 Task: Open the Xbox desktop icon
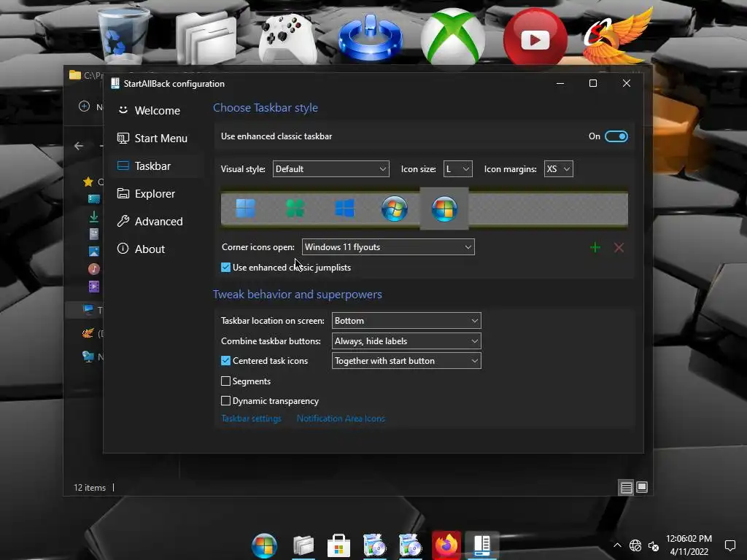pyautogui.click(x=452, y=37)
